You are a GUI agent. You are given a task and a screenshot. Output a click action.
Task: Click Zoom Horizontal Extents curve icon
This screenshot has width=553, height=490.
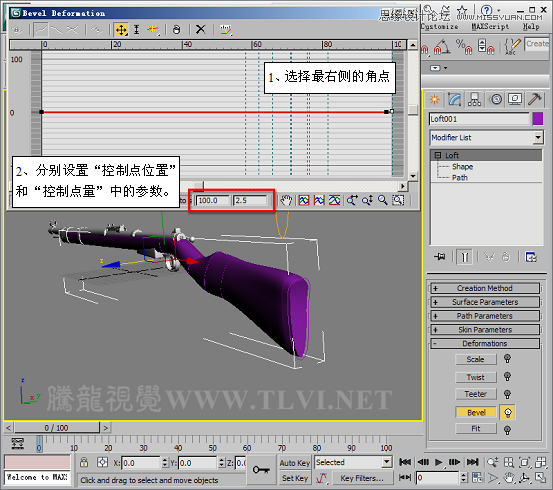(x=319, y=200)
